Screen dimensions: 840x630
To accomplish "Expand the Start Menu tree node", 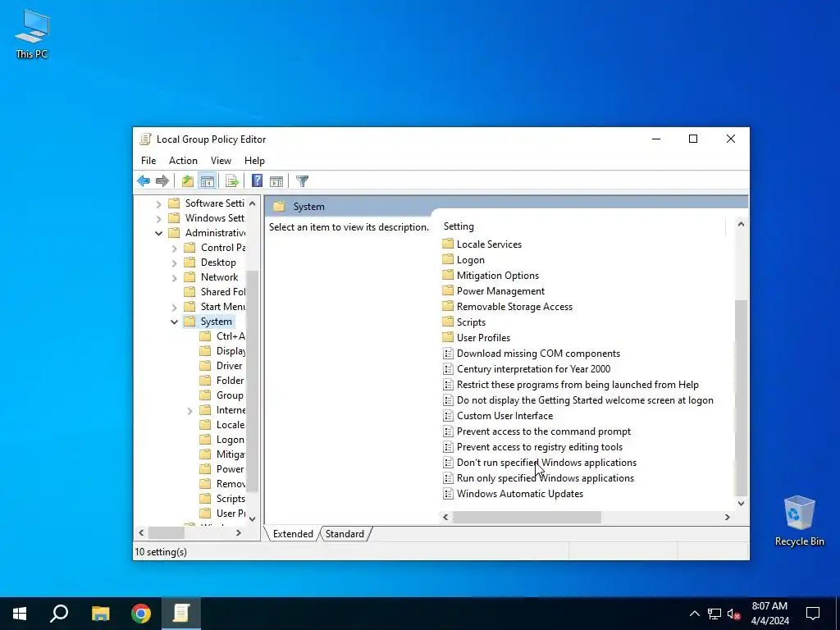I will click(174, 307).
